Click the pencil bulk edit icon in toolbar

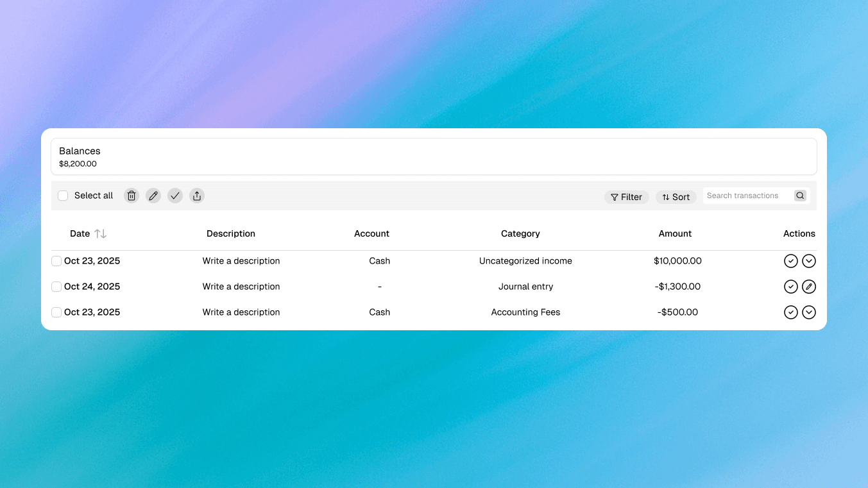pyautogui.click(x=153, y=196)
